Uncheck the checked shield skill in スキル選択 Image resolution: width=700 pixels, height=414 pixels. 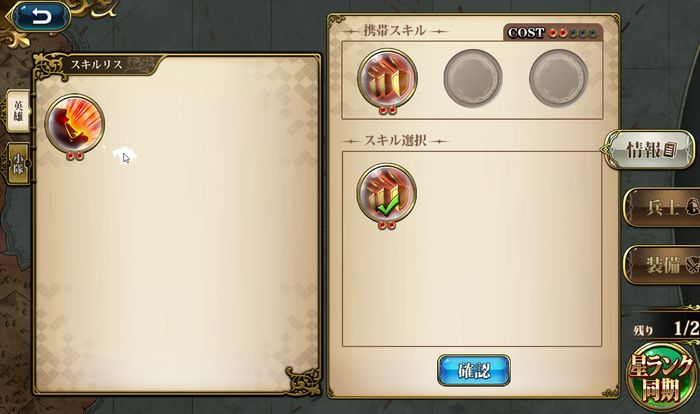[387, 193]
